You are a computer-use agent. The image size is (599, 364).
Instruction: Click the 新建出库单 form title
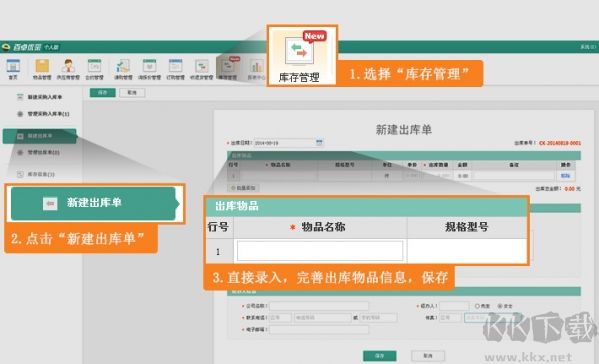tap(404, 129)
